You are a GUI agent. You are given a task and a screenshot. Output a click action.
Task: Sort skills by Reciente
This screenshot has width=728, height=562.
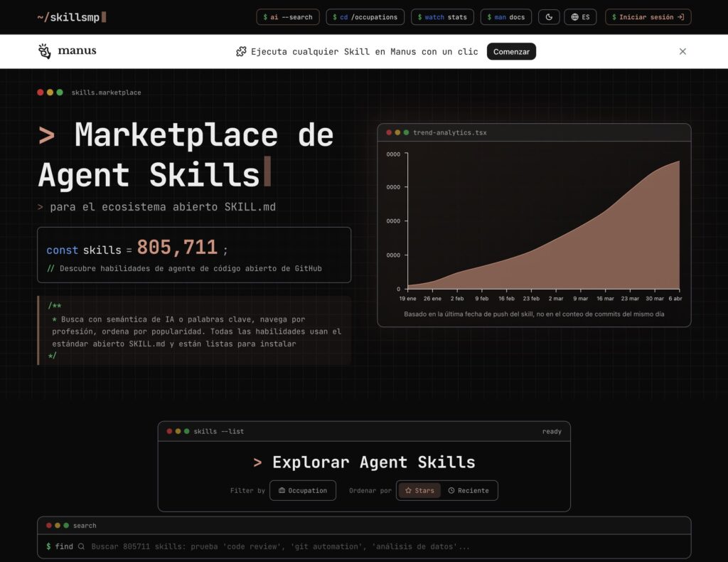[x=469, y=490]
